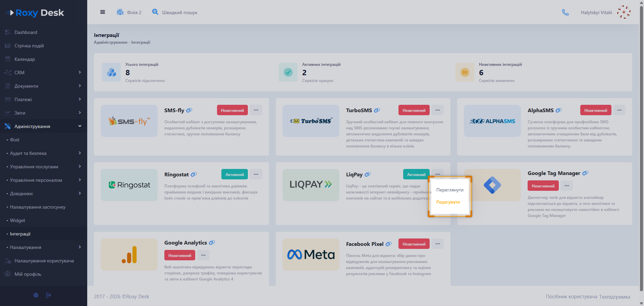Click the AlphaSMS logo thumbnail
This screenshot has height=306, width=644.
pos(492,121)
